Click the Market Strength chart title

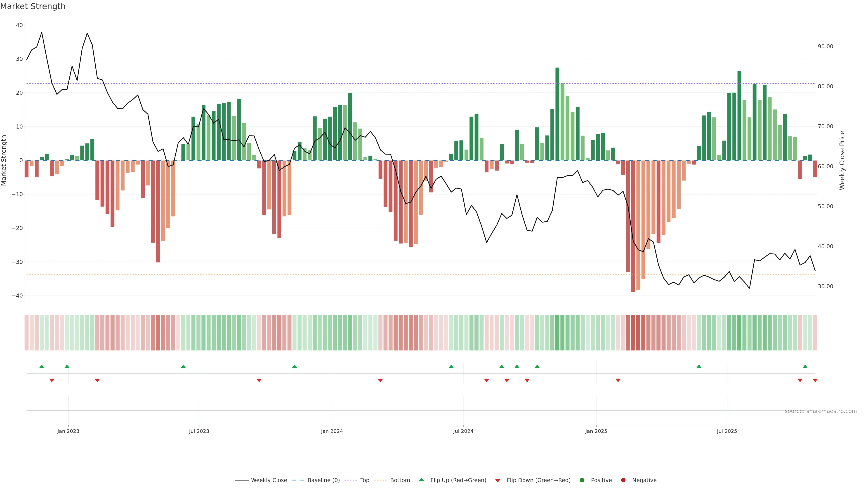click(x=33, y=6)
